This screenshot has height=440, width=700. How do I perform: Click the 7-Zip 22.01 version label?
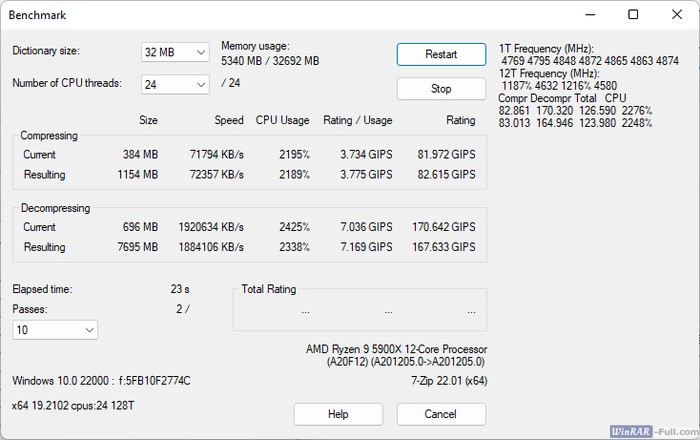tap(447, 381)
